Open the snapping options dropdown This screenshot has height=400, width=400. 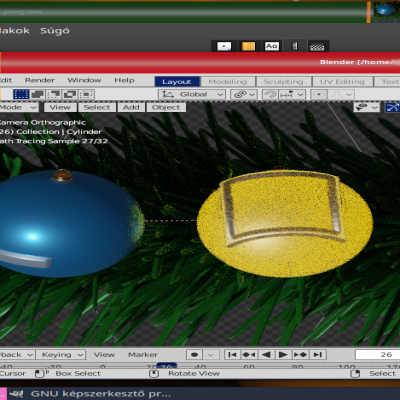[292, 95]
